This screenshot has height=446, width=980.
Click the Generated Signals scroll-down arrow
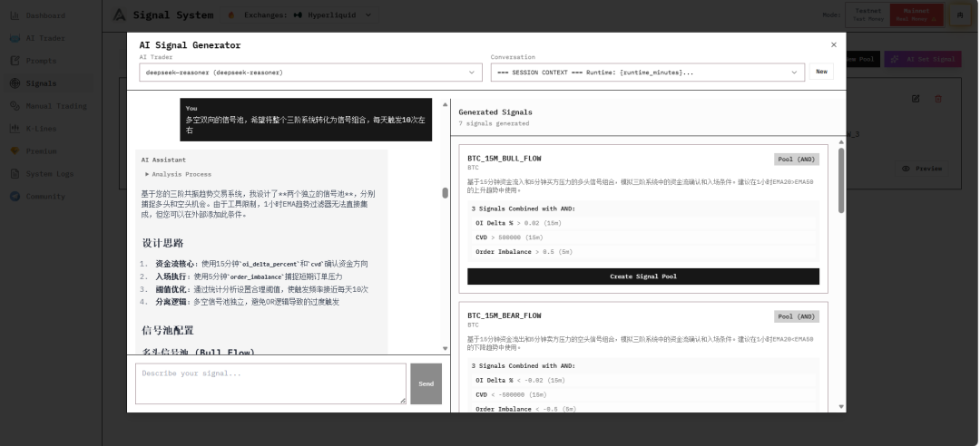click(841, 406)
